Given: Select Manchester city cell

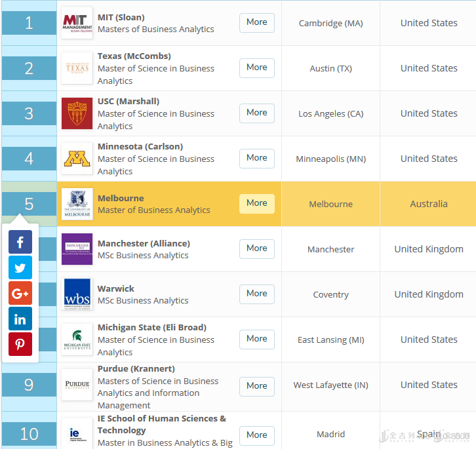Looking at the screenshot, I should tap(330, 249).
